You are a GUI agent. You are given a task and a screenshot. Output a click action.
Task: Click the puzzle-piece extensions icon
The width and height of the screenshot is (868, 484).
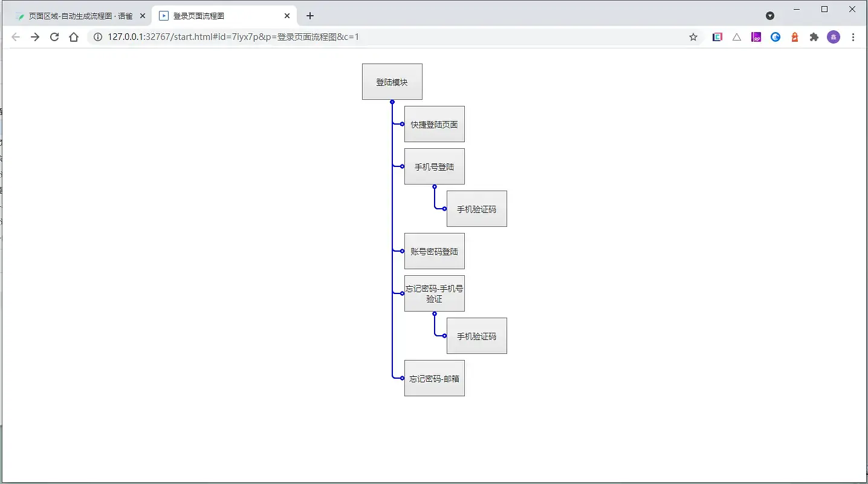pos(814,37)
